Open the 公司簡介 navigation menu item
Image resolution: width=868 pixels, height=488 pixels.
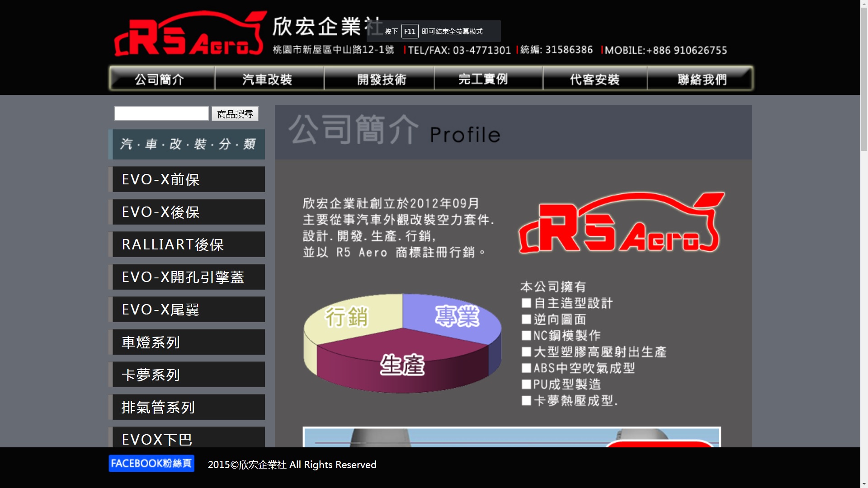click(x=162, y=79)
